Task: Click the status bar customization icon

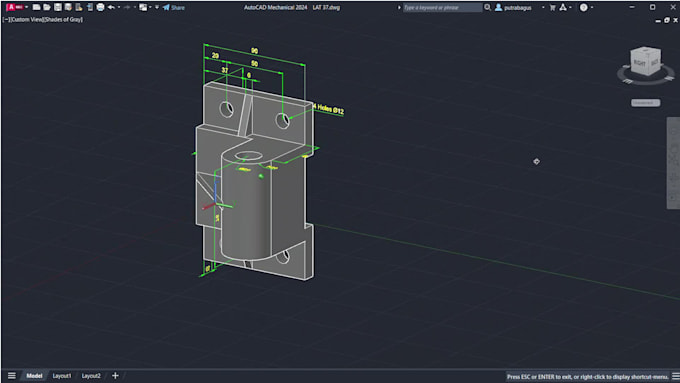Action: 675,376
